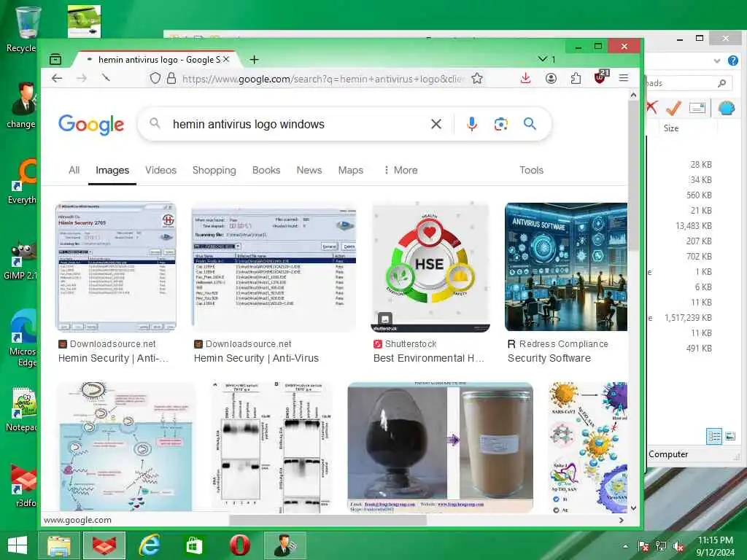
Task: Open a new tab with the plus button
Action: point(255,60)
